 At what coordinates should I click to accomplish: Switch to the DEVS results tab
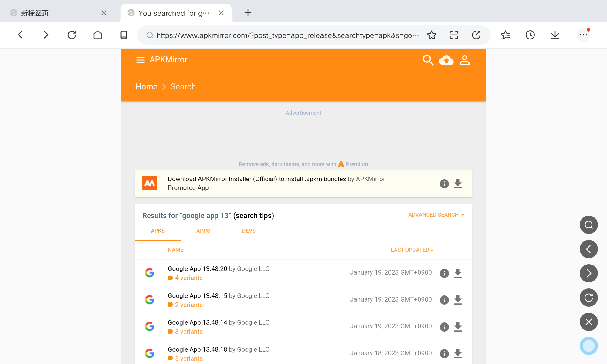coord(249,231)
